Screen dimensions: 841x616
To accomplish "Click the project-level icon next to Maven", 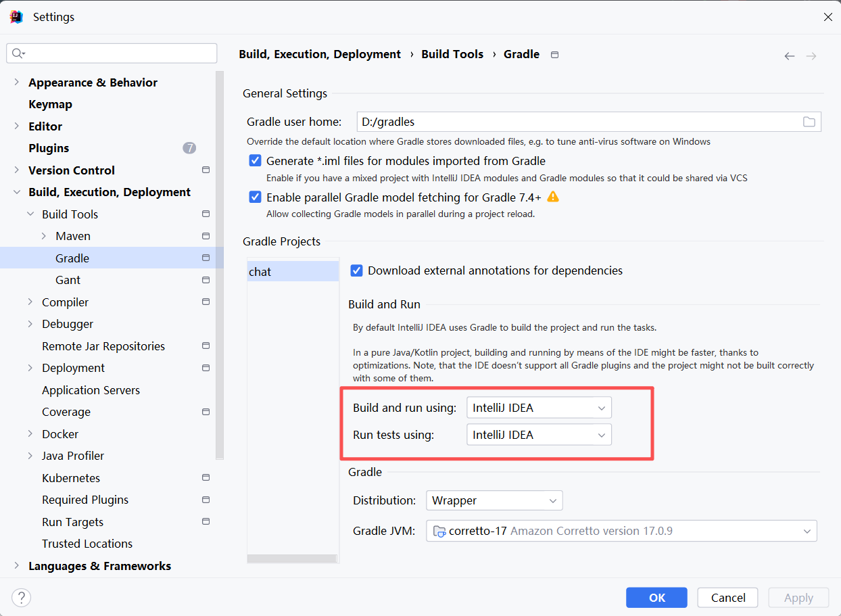I will pyautogui.click(x=206, y=236).
